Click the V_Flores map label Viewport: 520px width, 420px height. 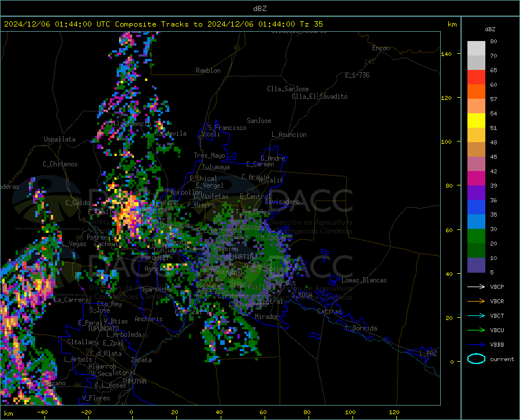coord(96,398)
